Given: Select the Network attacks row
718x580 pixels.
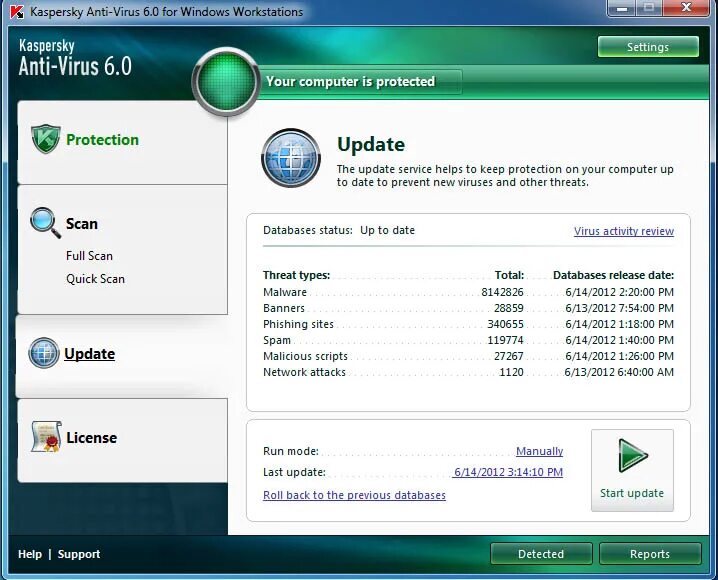Looking at the screenshot, I should [468, 372].
